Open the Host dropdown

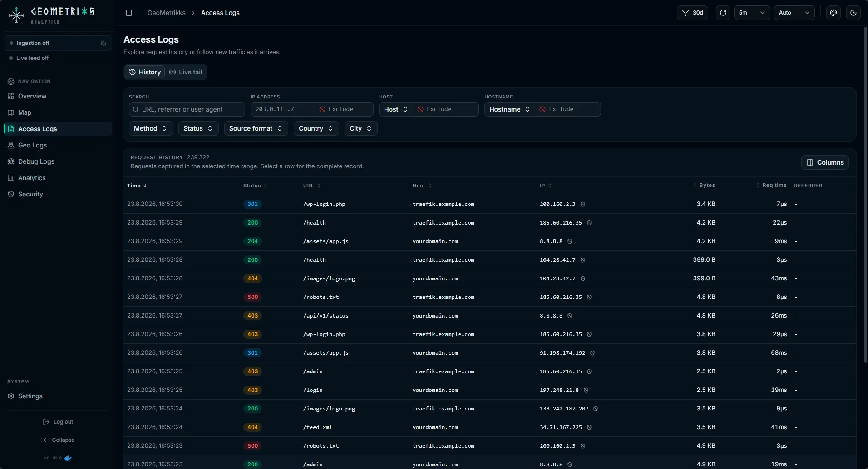(396, 109)
